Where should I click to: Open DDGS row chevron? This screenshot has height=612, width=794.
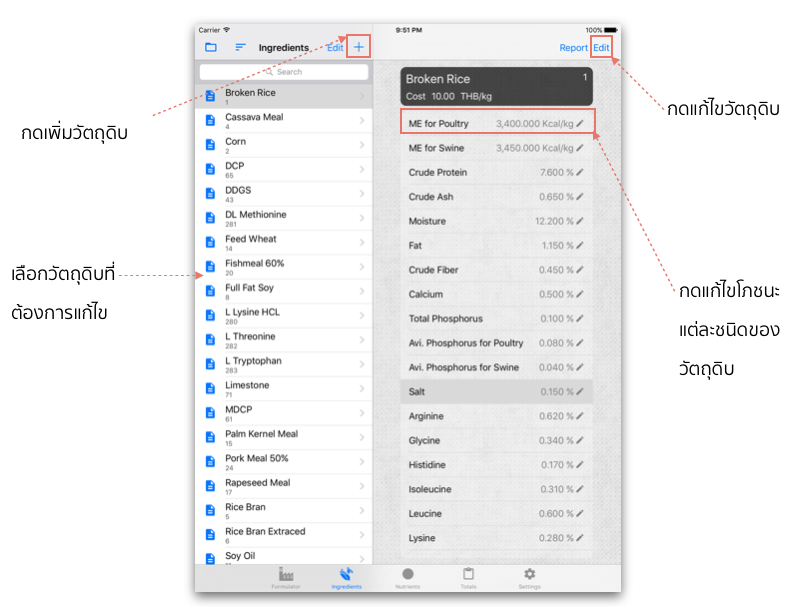pyautogui.click(x=362, y=193)
